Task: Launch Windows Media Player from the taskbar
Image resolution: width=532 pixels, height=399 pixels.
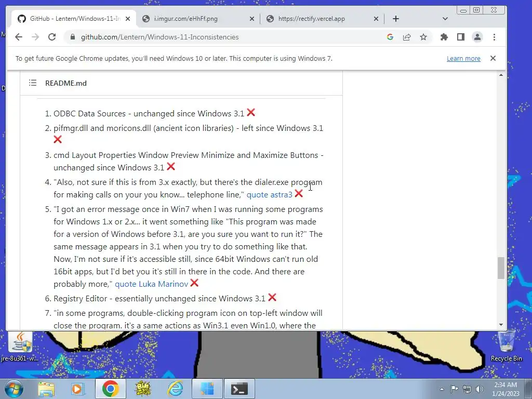Action: click(x=77, y=389)
